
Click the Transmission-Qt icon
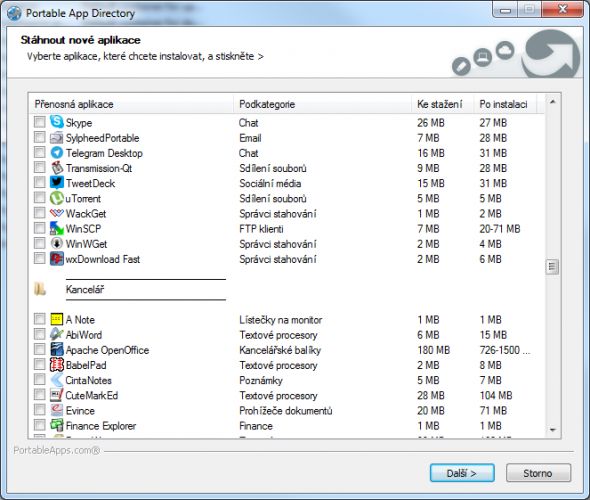(x=56, y=167)
